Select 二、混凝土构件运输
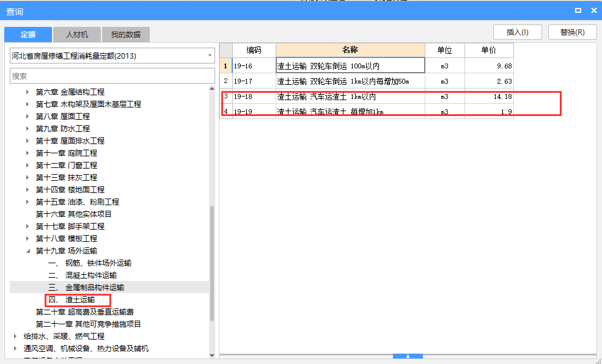Screen dimensions: 602x364 pyautogui.click(x=83, y=275)
